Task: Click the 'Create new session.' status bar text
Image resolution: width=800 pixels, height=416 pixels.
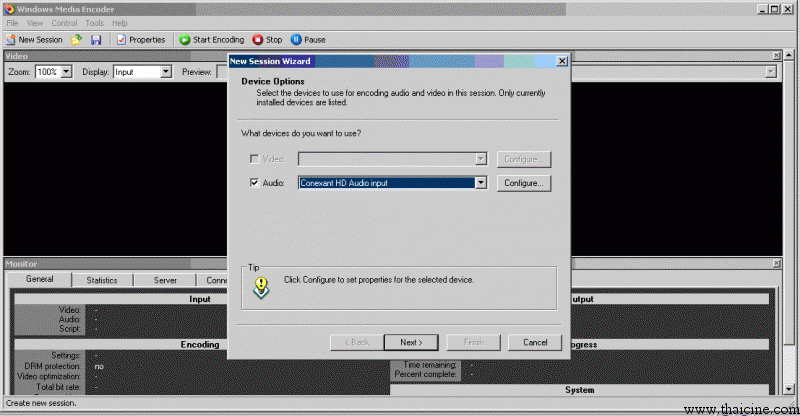Action: (41, 403)
